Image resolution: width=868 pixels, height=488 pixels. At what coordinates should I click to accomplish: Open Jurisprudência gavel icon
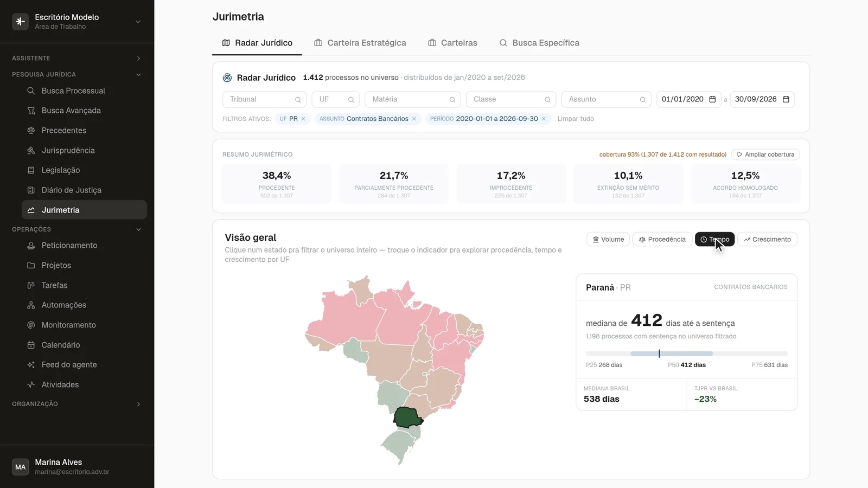coord(31,150)
